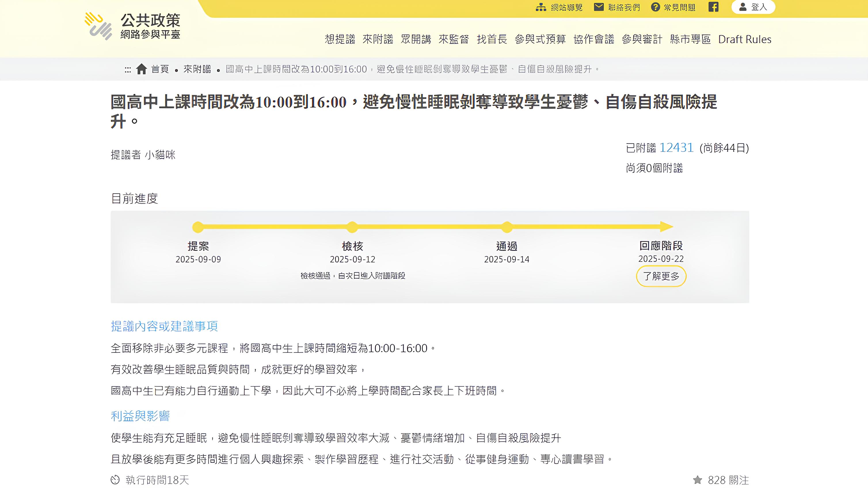This screenshot has width=868, height=488.
Task: Click the login (登入) user button
Action: pos(753,7)
